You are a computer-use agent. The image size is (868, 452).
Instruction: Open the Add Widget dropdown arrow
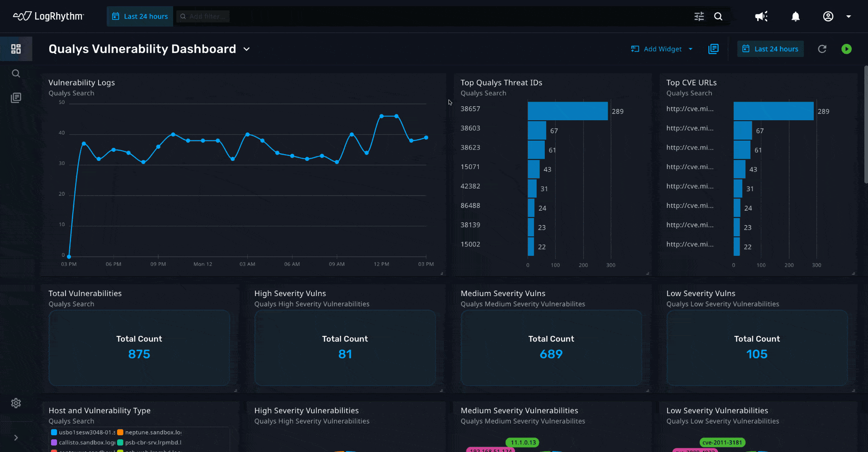(691, 49)
